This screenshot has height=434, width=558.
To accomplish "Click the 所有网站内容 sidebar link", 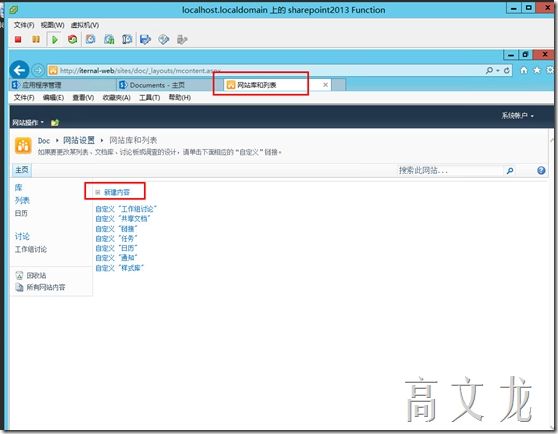I will click(x=46, y=287).
